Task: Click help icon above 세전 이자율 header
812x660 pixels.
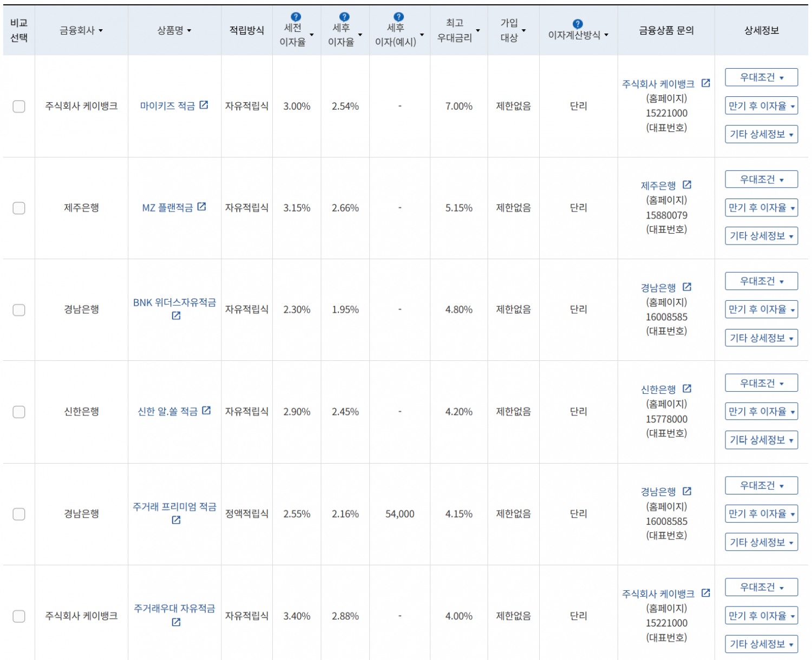Action: pos(296,17)
